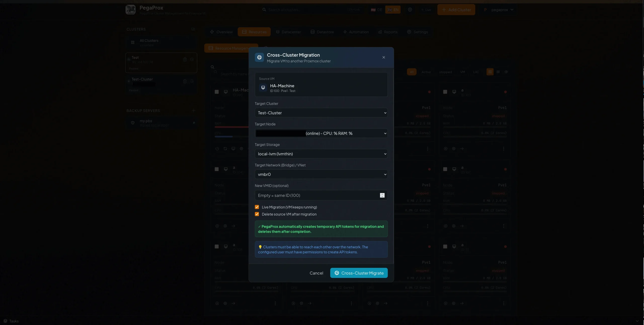The image size is (644, 325).
Task: Filter resources by LXC type
Action: point(476,72)
